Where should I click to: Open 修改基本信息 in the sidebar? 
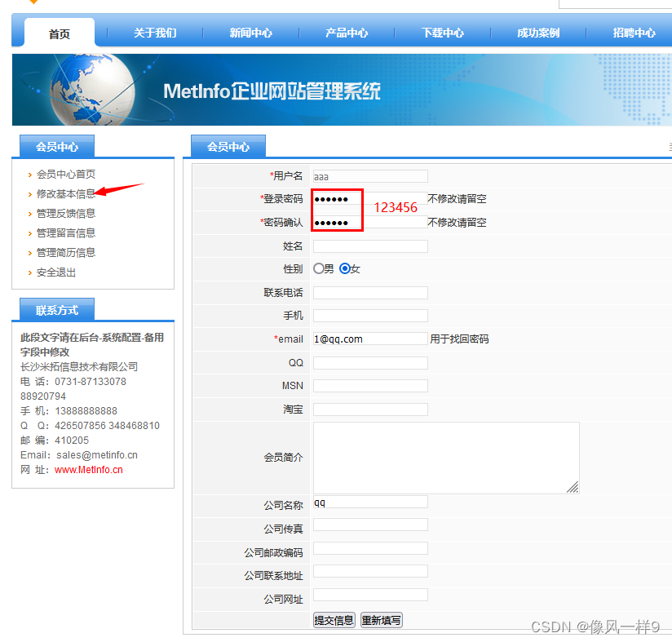pos(66,193)
